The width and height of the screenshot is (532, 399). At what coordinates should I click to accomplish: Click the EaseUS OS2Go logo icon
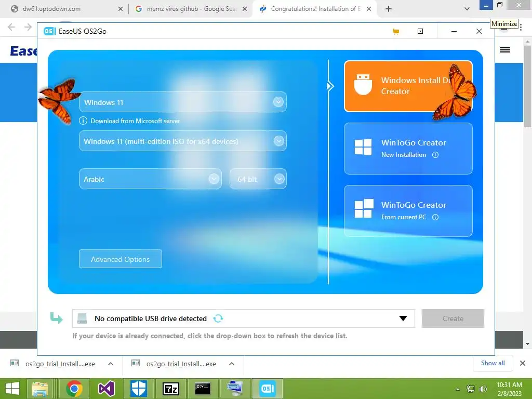(x=49, y=31)
